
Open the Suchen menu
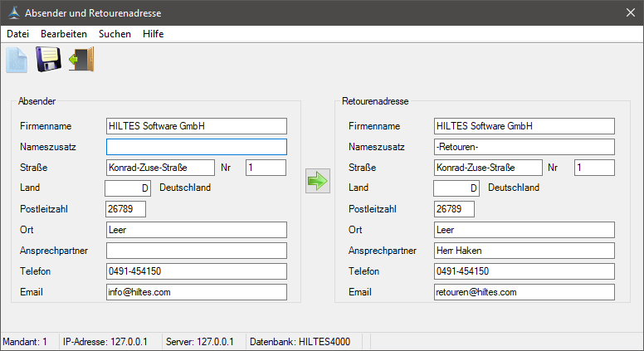(x=115, y=34)
